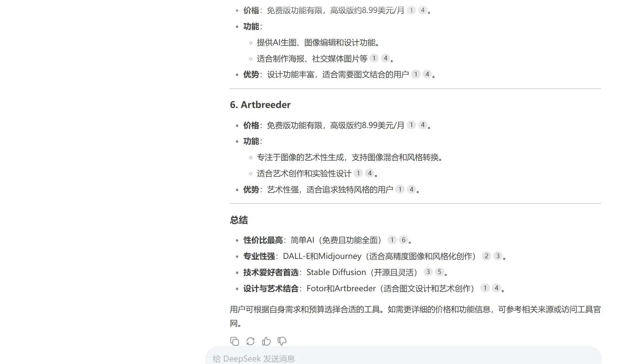Screen dimensions: 635x364
Task: Open citation 3 on 专业性强 line
Action: [498, 256]
